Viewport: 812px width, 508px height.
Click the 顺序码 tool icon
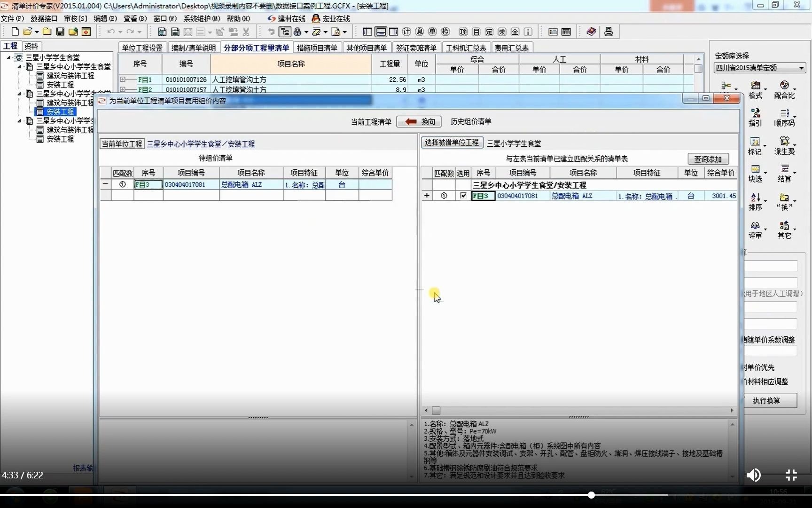coord(784,118)
